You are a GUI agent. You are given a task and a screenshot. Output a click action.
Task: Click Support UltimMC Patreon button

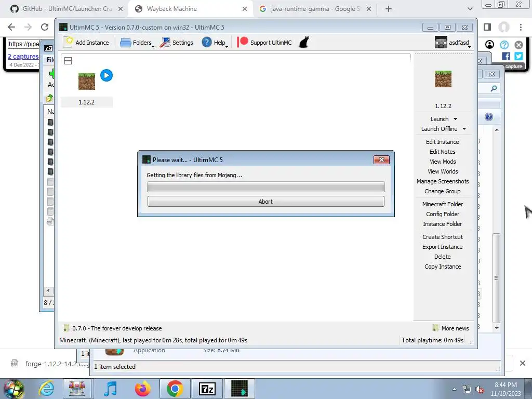(x=264, y=43)
